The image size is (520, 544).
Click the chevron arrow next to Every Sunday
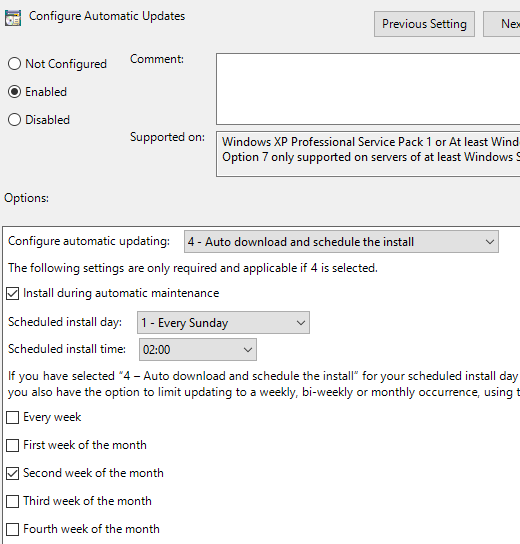click(x=301, y=323)
